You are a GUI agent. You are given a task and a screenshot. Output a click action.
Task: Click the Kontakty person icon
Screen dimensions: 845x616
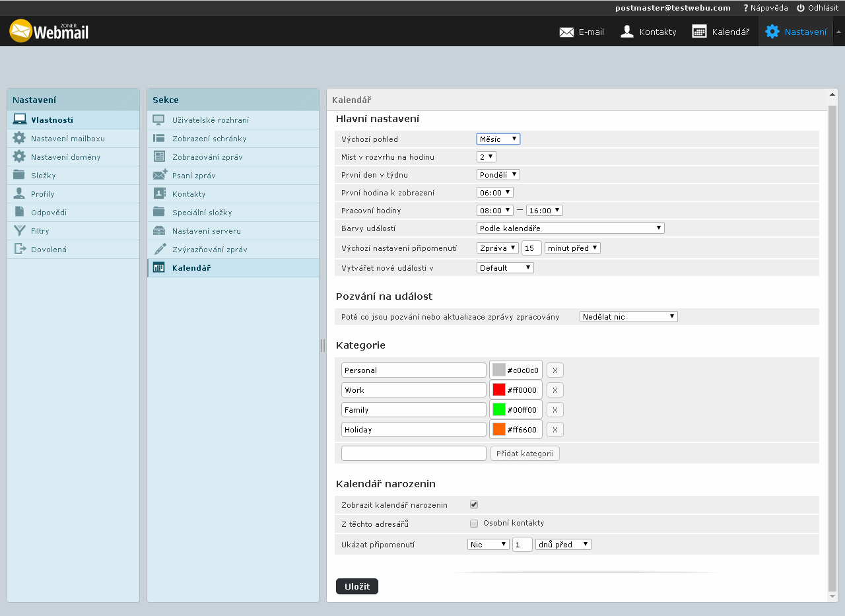(x=627, y=32)
